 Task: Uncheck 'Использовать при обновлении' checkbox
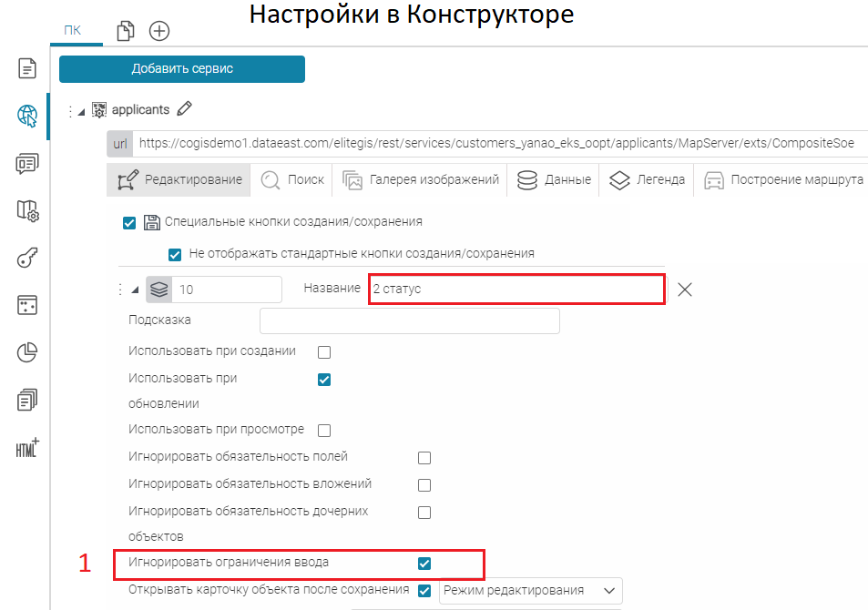[x=323, y=380]
